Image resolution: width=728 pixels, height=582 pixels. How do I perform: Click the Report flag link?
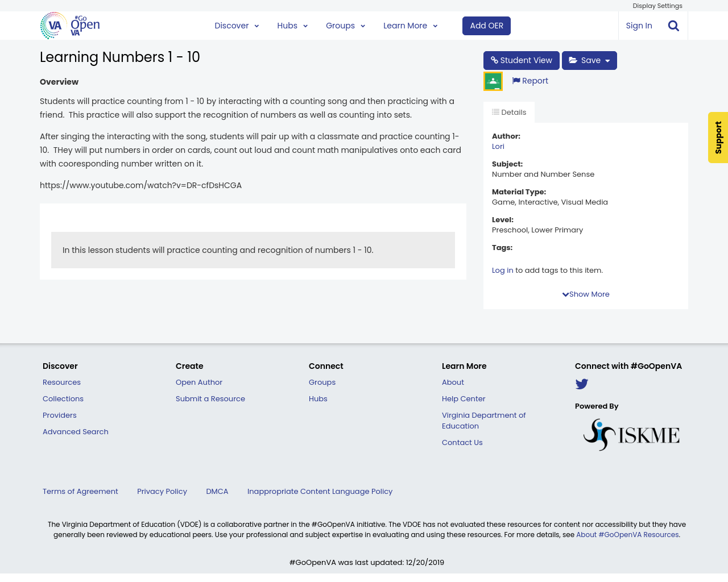pos(530,81)
